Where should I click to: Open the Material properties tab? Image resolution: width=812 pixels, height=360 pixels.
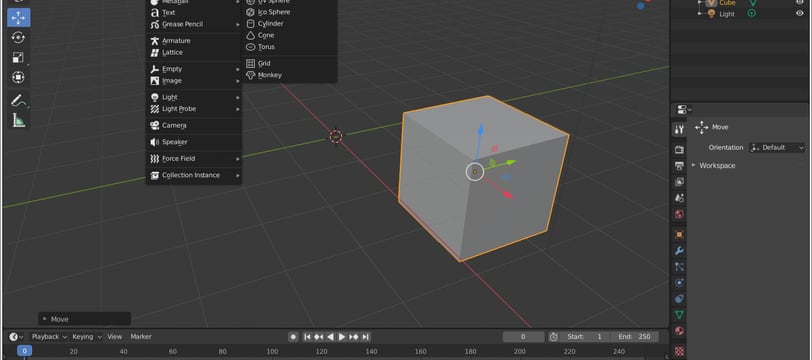(679, 330)
